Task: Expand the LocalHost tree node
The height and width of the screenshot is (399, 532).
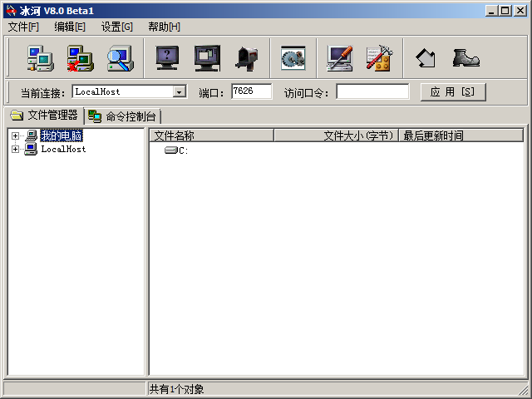Action: coord(15,150)
